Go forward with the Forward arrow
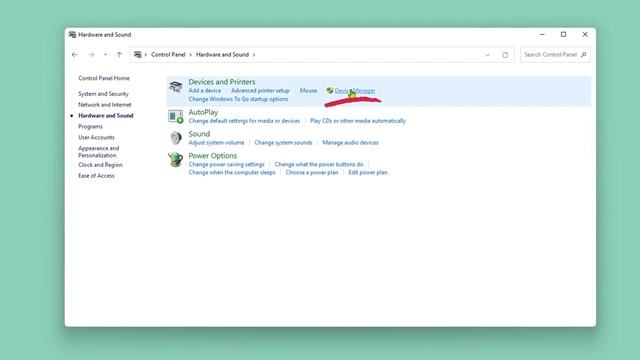This screenshot has height=360, width=640. click(91, 55)
